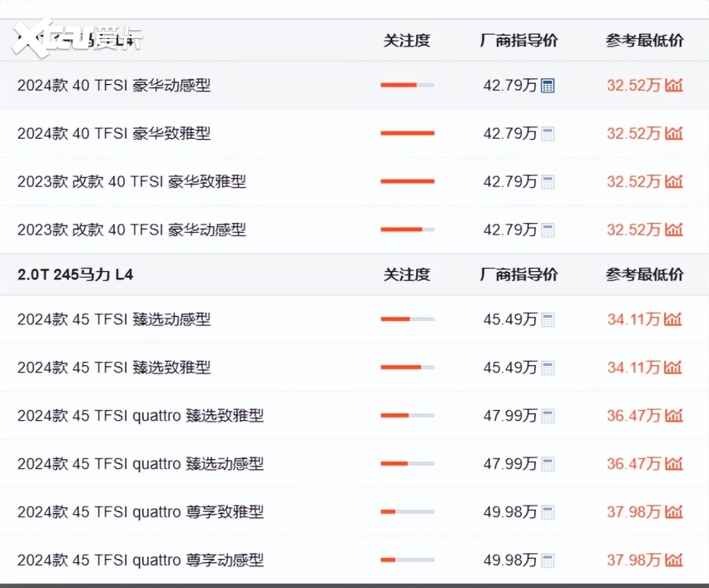Viewport: 709px width, 588px height.
Task: Select the 2023款 改款 40 TFSI 豪华致雅型 model
Action: [x=131, y=182]
